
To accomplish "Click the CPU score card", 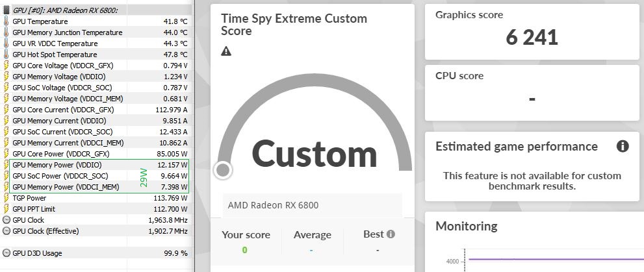I will pos(532,93).
